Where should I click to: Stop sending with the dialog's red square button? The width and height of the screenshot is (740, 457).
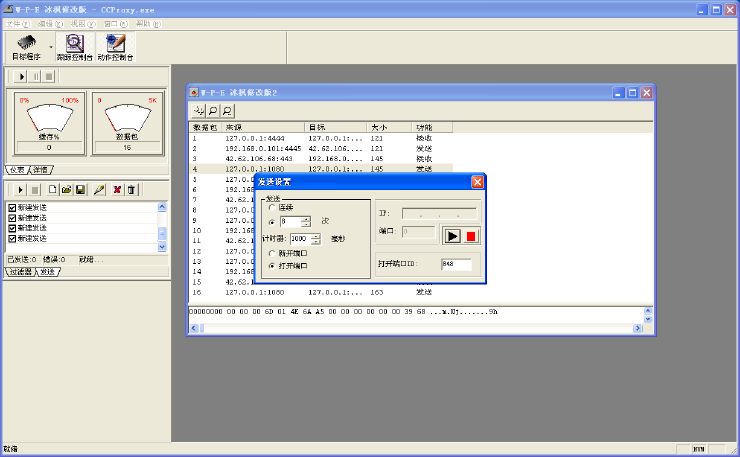coord(471,236)
